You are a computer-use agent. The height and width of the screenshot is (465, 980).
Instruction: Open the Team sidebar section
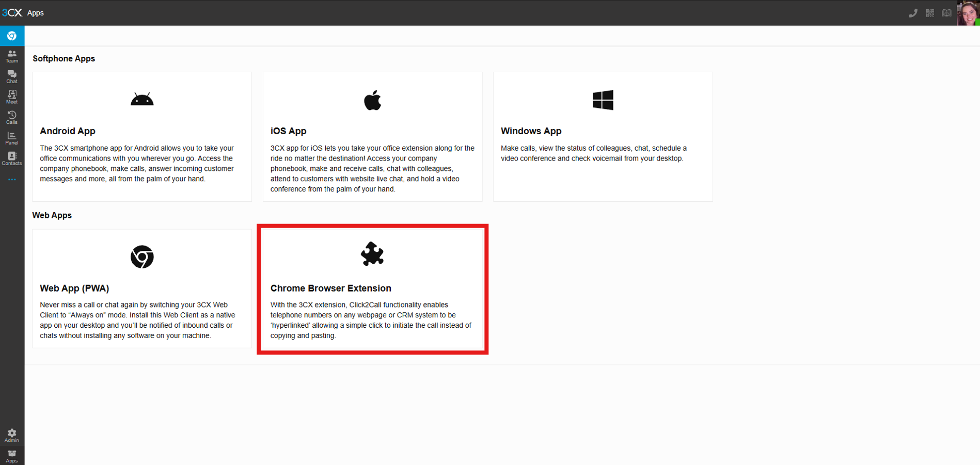pyautogui.click(x=12, y=56)
